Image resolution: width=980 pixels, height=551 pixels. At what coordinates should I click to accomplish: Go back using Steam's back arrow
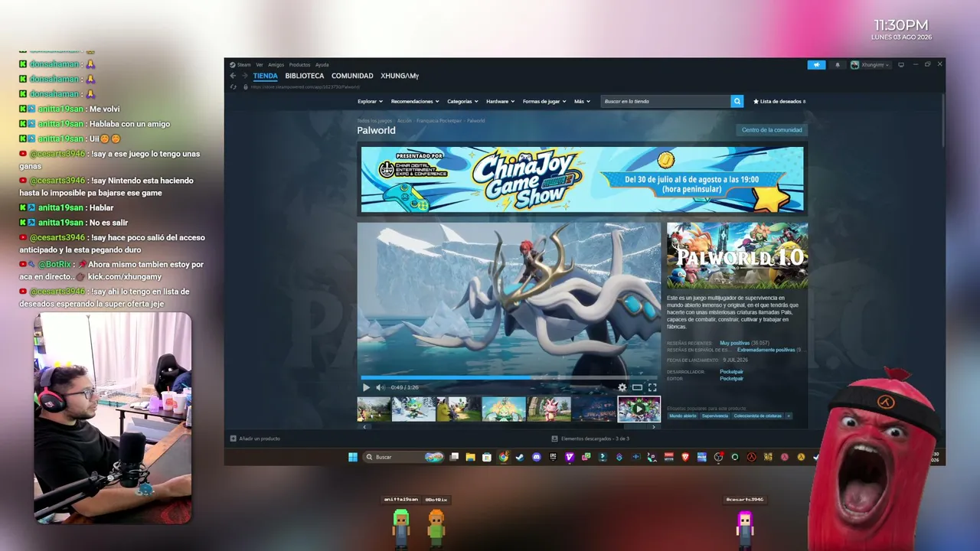click(234, 76)
